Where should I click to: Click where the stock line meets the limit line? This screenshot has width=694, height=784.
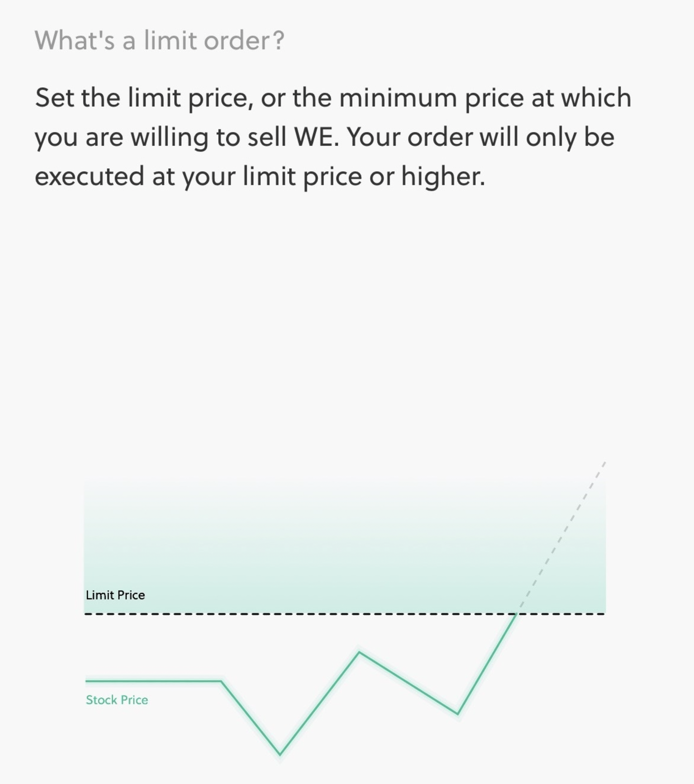pyautogui.click(x=516, y=614)
